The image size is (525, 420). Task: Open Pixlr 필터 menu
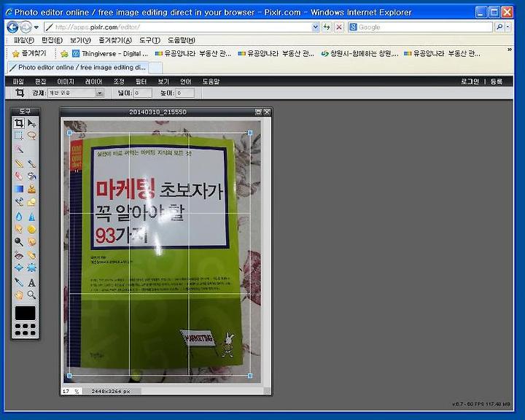pos(141,82)
